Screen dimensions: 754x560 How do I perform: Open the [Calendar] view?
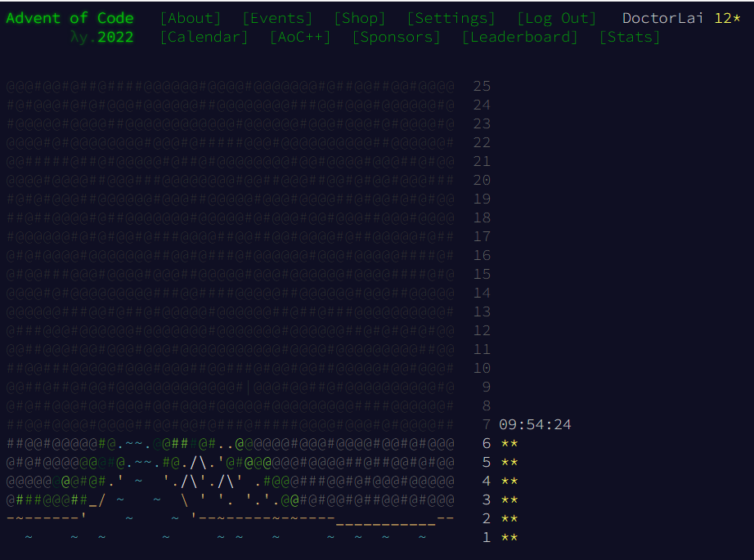tap(204, 37)
